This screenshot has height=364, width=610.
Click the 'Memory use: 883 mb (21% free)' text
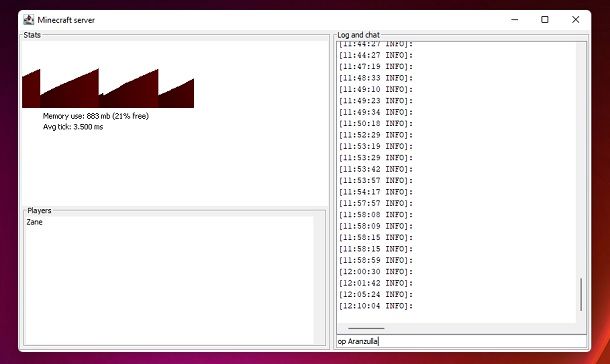click(x=96, y=116)
